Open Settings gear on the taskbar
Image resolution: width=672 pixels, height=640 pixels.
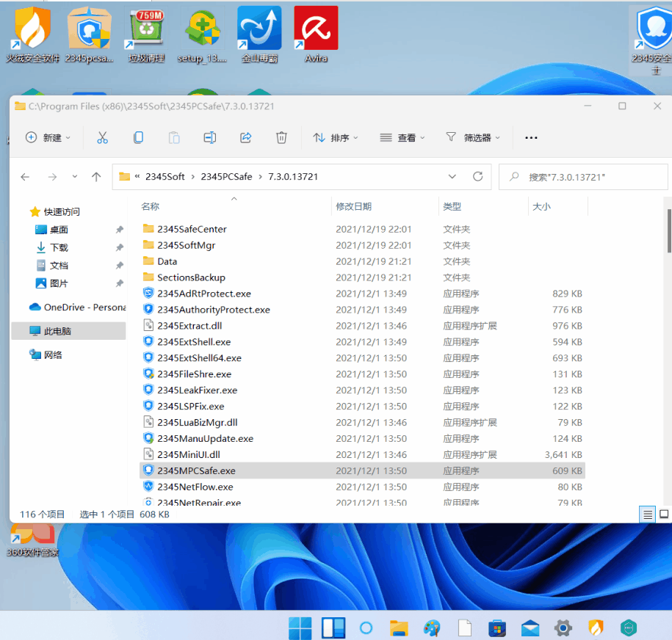tap(563, 628)
